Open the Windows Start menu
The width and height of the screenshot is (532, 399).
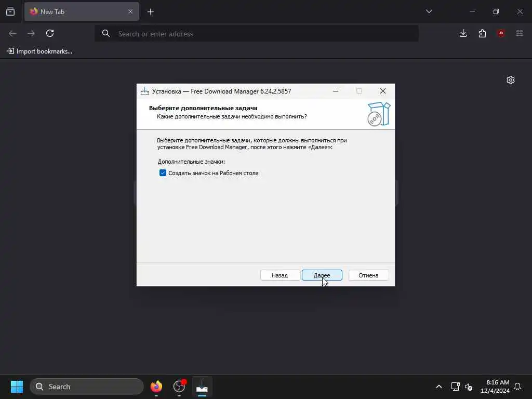tap(17, 387)
